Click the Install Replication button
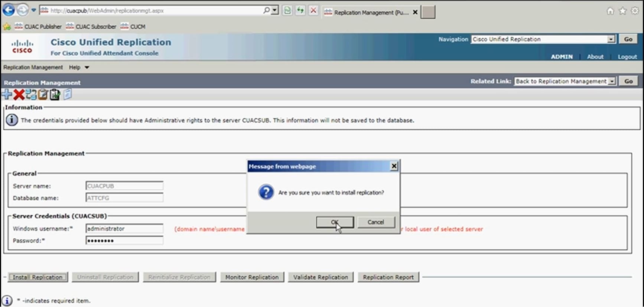Screen dimensions: 644x307 click(x=38, y=277)
